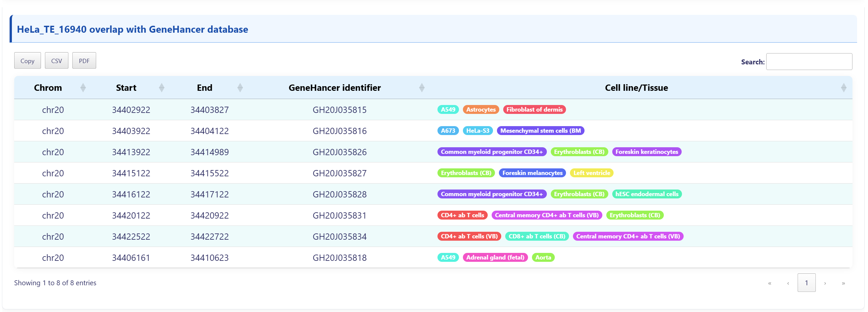Click the Astrocytes tissue badge

coord(480,109)
